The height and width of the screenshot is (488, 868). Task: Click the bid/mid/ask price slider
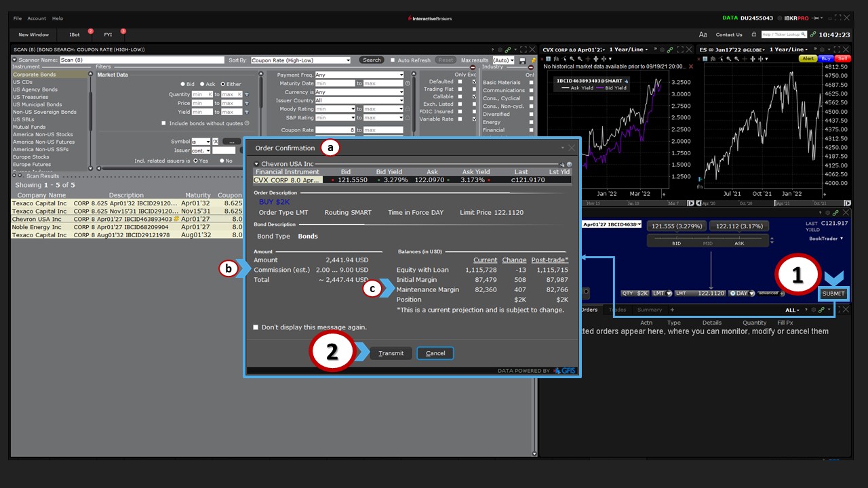point(709,241)
